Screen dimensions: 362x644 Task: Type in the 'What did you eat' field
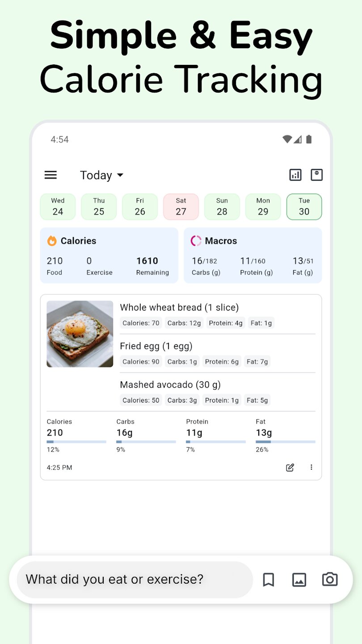(134, 580)
